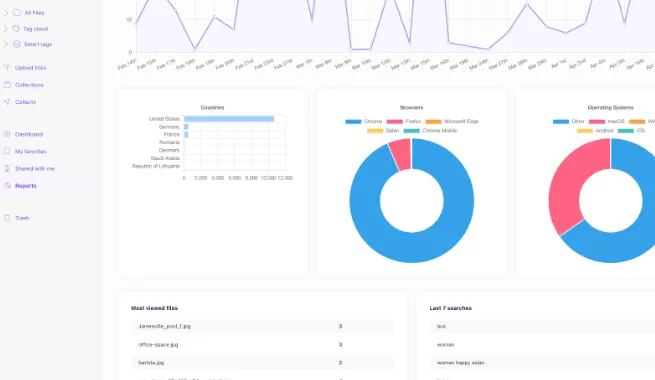Open the Trash

click(x=22, y=218)
